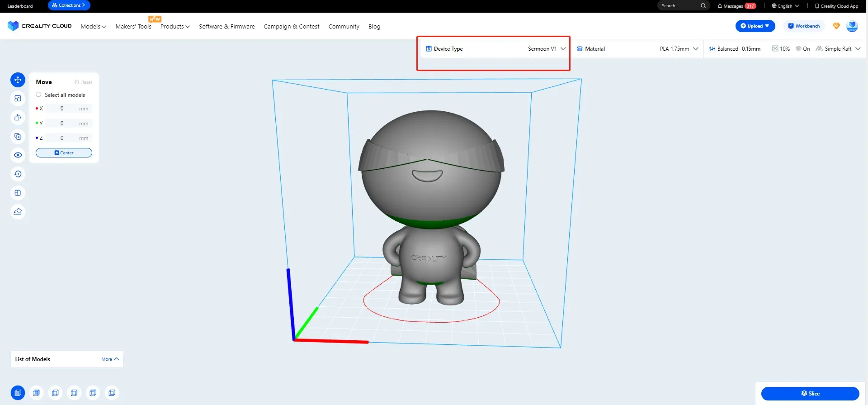868x405 pixels.
Task: Click the Reset view circular arrow icon
Action: tap(18, 174)
